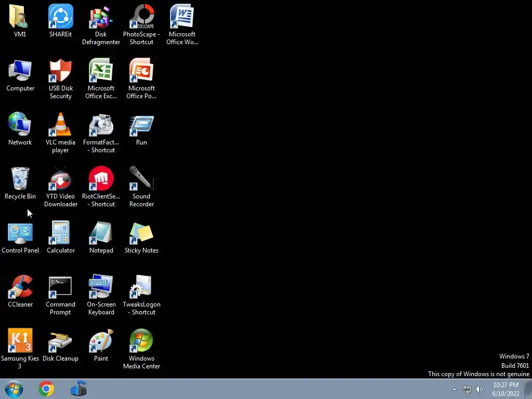Image resolution: width=532 pixels, height=399 pixels.
Task: Click the CCleaner desktop icon
Action: coord(20,286)
